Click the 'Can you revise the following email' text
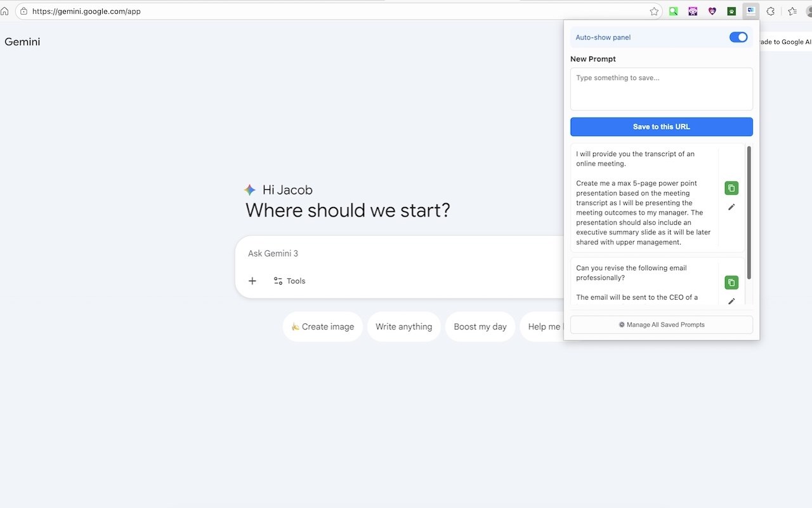The width and height of the screenshot is (812, 508). (x=631, y=272)
